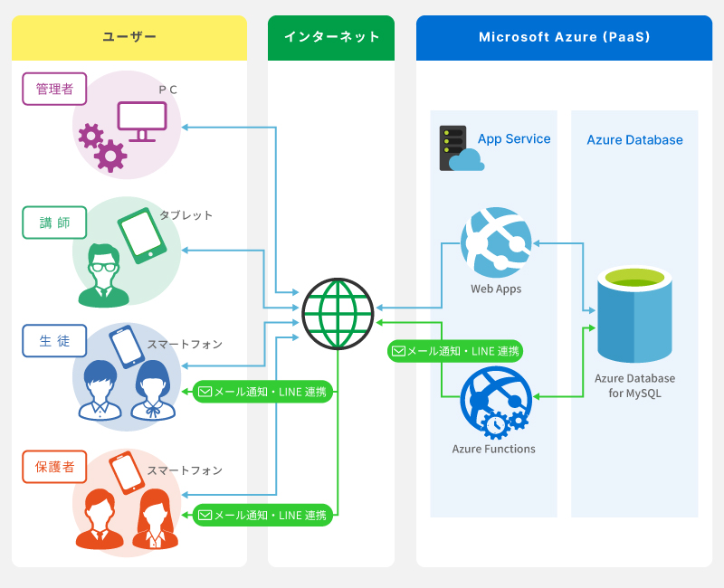Click the internet globe icon

coord(338,314)
